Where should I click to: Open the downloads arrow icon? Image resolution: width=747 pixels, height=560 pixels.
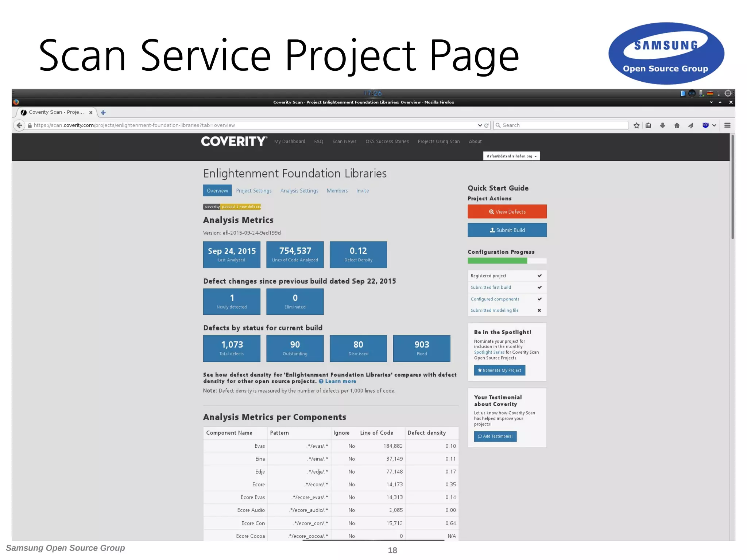tap(662, 125)
